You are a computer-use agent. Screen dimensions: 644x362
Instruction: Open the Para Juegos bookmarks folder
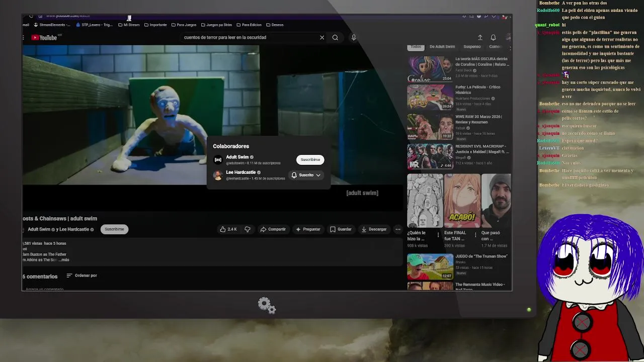pyautogui.click(x=184, y=25)
